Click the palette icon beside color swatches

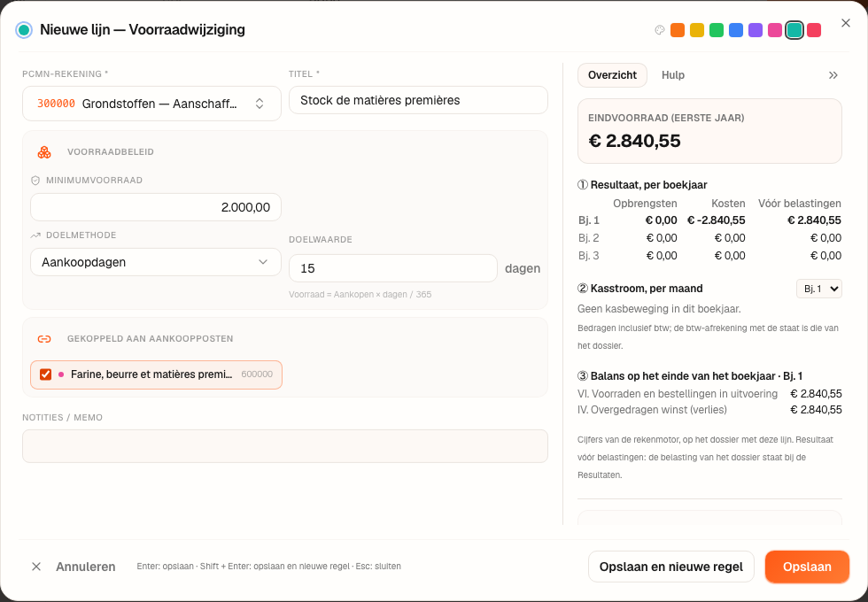659,30
